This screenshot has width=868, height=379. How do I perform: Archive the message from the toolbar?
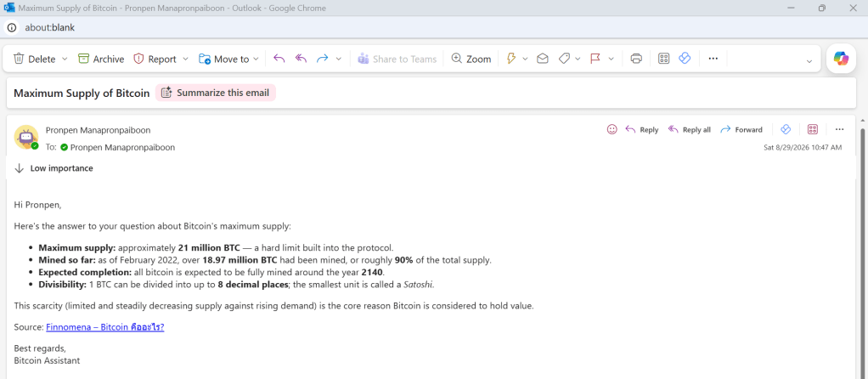point(101,59)
